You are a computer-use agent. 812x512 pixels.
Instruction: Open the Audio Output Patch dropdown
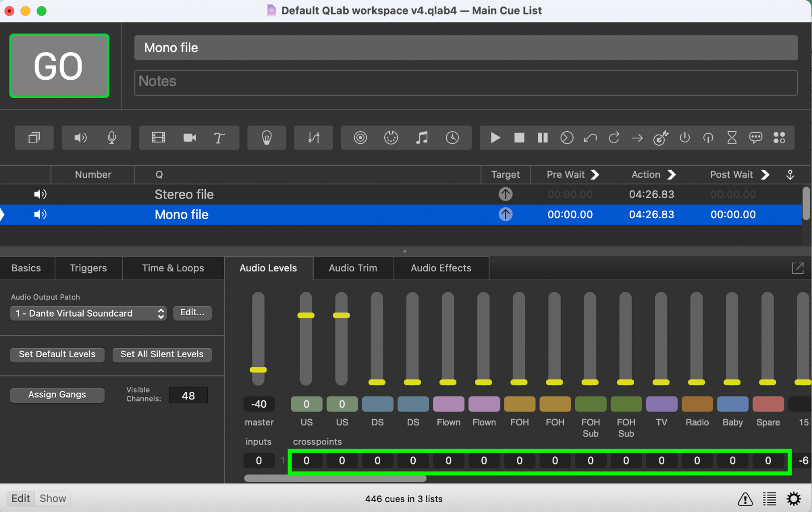pyautogui.click(x=88, y=313)
